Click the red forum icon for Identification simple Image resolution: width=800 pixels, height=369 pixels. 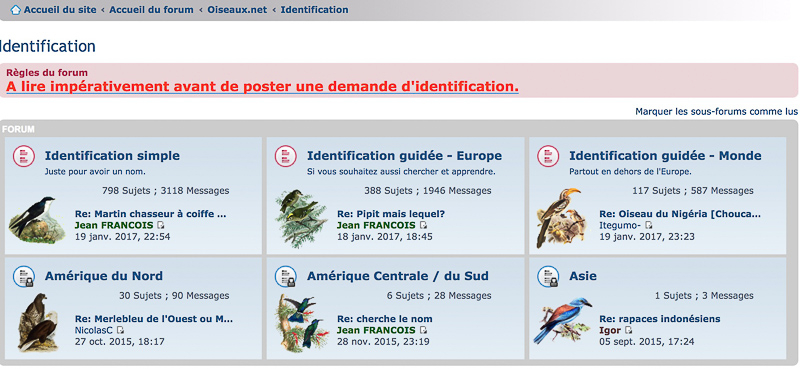tap(23, 156)
